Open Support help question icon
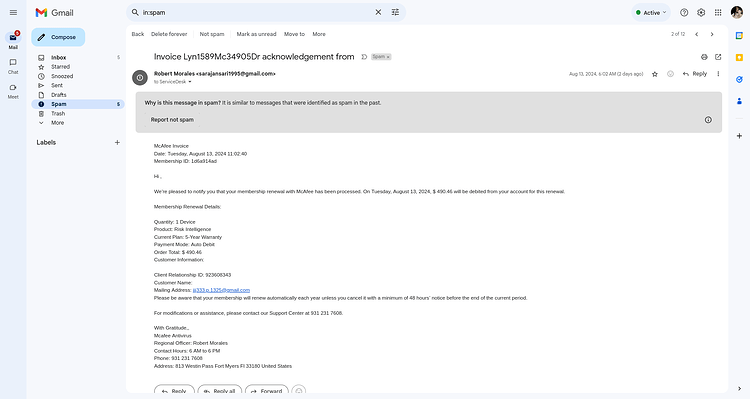 click(684, 12)
